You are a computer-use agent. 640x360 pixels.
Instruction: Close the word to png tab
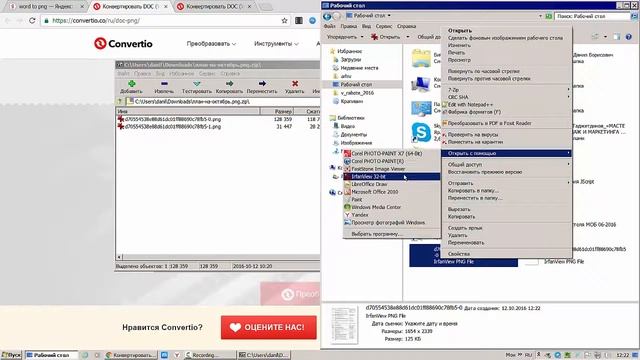tap(82, 7)
